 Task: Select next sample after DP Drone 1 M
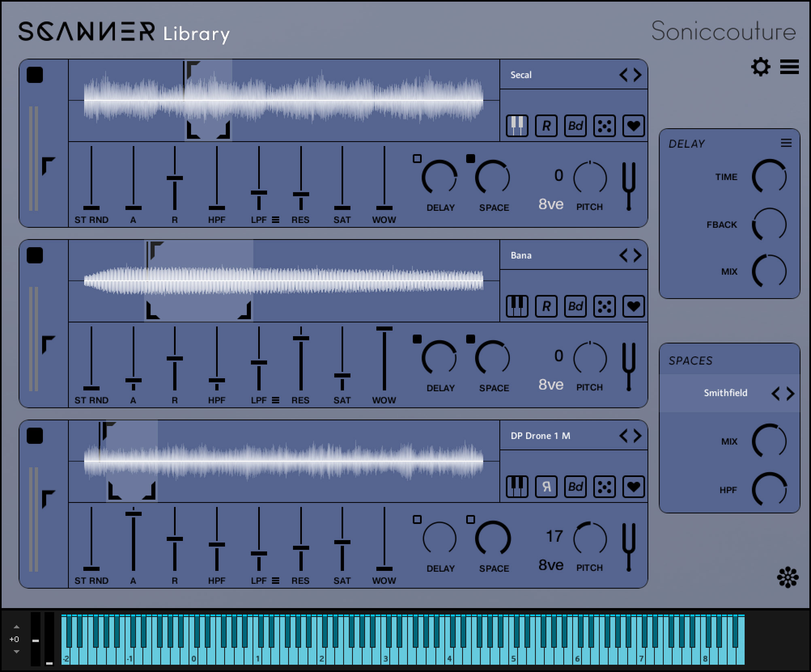(638, 436)
